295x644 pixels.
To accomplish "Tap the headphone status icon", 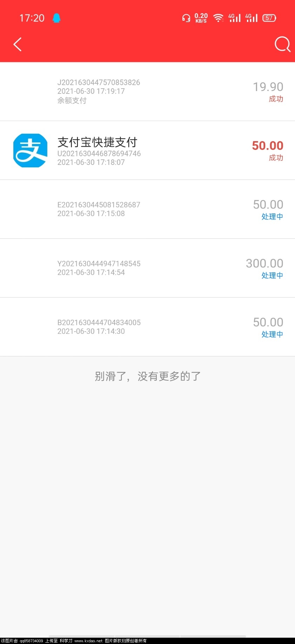I will pyautogui.click(x=186, y=18).
